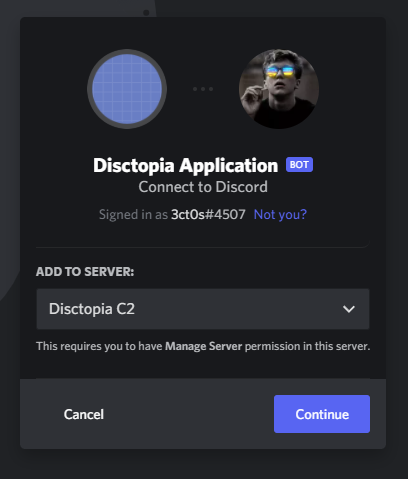Viewport: 408px width, 479px height.
Task: Click the glowing sunglasses on the user avatar
Action: pyautogui.click(x=279, y=71)
